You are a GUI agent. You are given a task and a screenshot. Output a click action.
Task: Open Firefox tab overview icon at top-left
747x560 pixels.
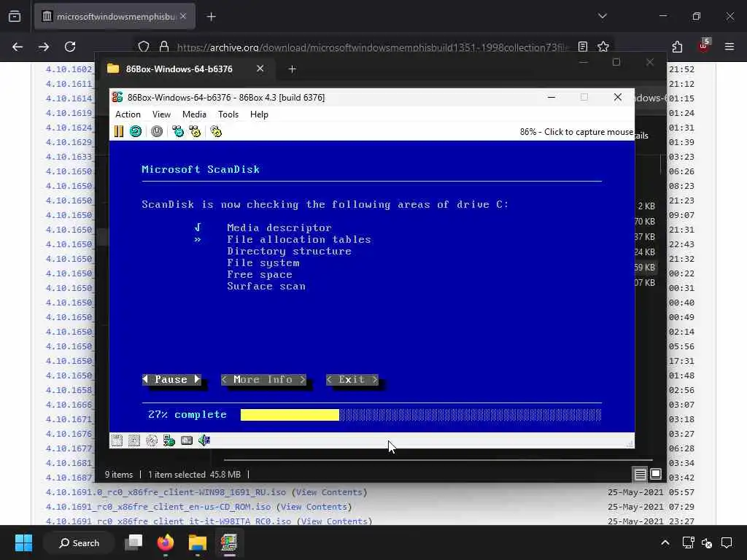tap(15, 17)
